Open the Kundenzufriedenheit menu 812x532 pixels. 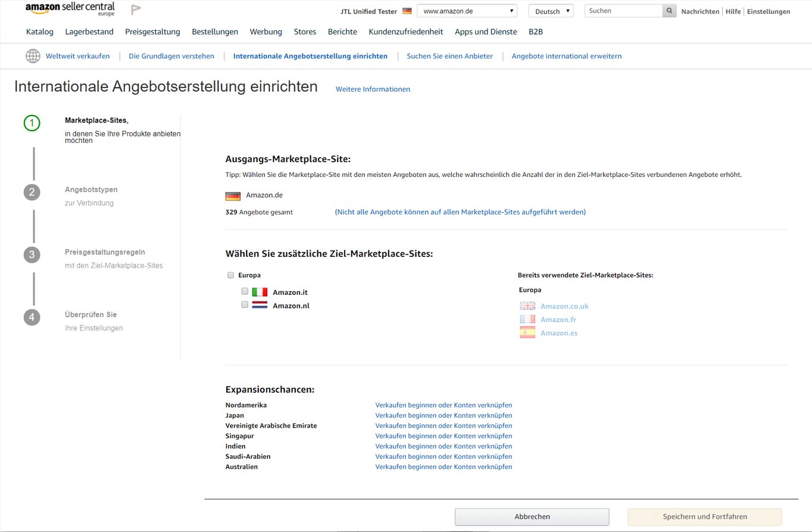406,32
